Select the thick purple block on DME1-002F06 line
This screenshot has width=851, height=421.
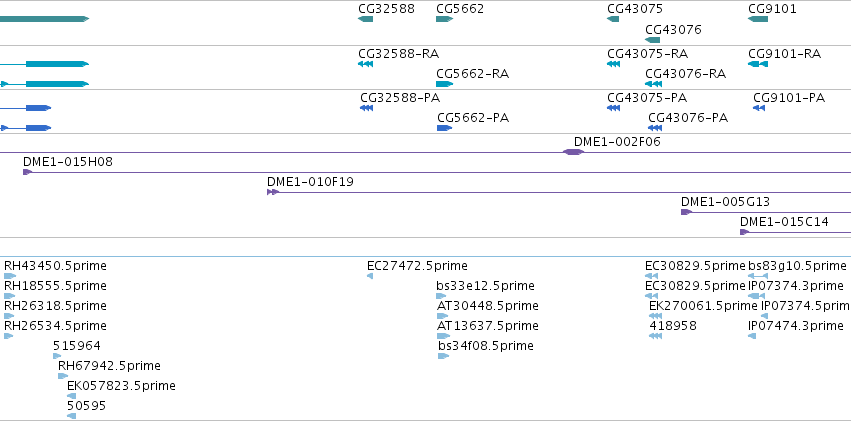[573, 152]
